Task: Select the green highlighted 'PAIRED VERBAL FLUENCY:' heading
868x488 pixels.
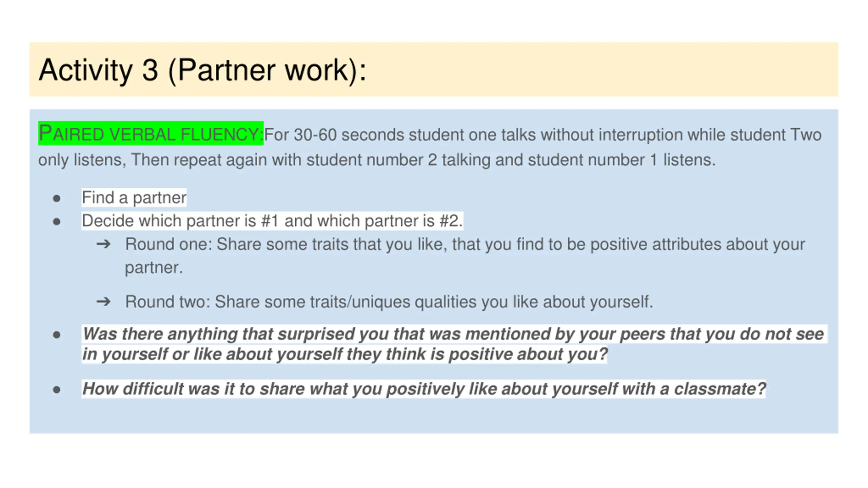Action: pyautogui.click(x=151, y=133)
